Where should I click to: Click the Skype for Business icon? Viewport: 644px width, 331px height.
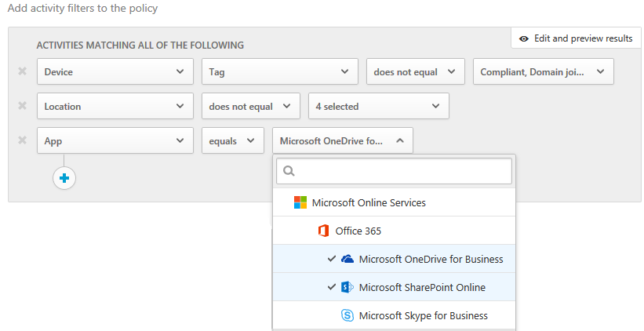(347, 315)
